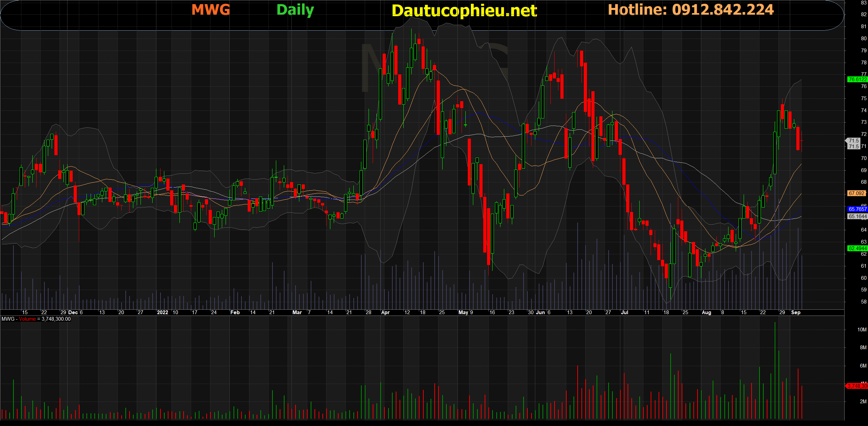The image size is (868, 426).
Task: Click the Sep month marker on time axis
Action: coord(796,312)
